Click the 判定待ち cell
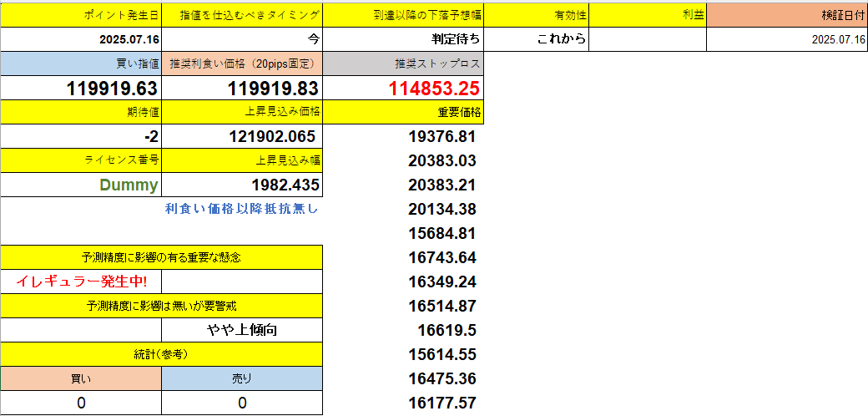Screen dimensions: 868x416 coord(402,40)
